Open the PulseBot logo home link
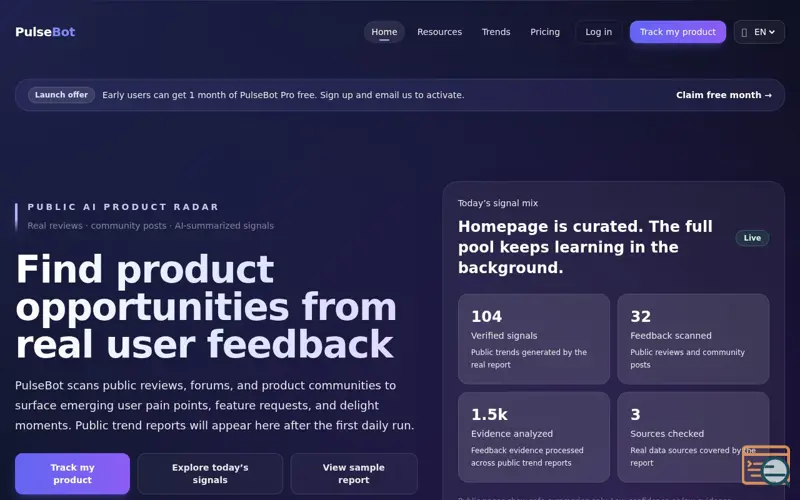The width and height of the screenshot is (800, 500). 45,32
